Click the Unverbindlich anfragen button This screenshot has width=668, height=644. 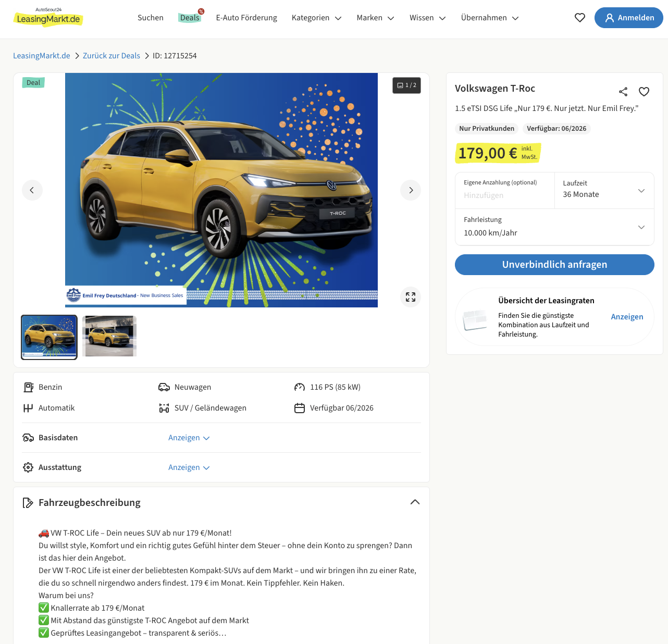[x=554, y=265]
